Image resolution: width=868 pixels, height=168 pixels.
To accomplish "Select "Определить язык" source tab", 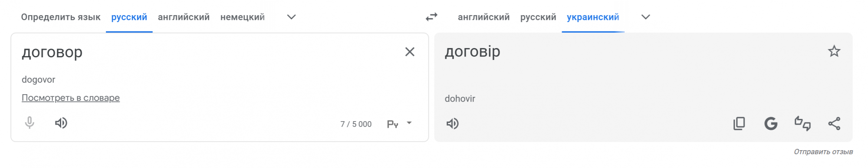I will click(61, 17).
